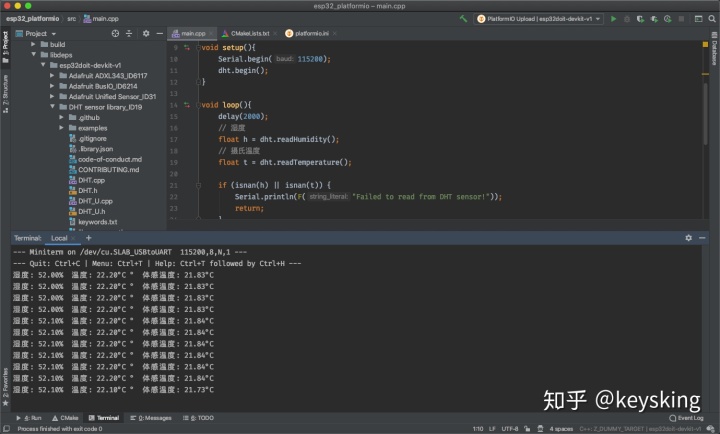Image resolution: width=720 pixels, height=434 pixels.
Task: Click 4 spaces indent setting
Action: (x=562, y=428)
